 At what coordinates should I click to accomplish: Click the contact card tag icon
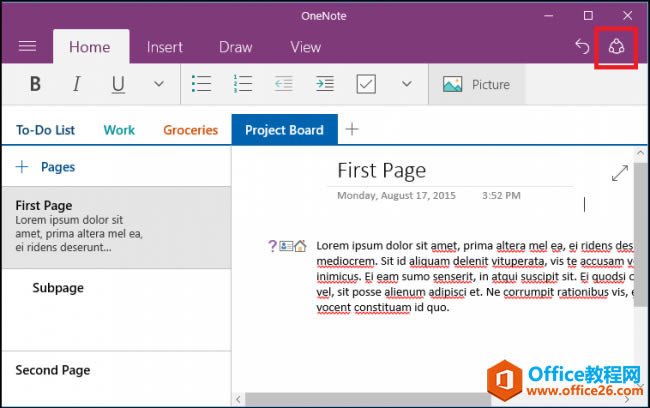(x=286, y=246)
